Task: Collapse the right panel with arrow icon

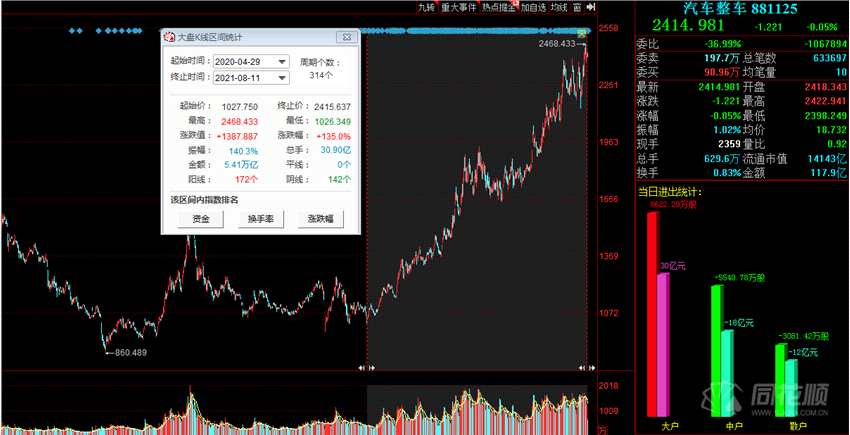Action: (591, 7)
